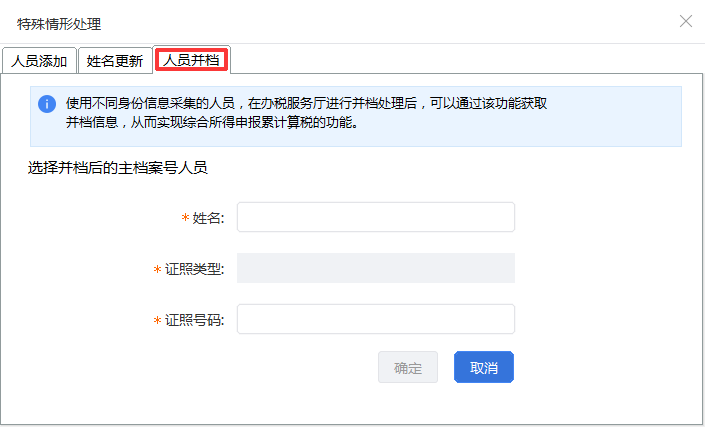The width and height of the screenshot is (705, 427).
Task: Open the 证照类型 dropdown field
Action: coord(375,268)
